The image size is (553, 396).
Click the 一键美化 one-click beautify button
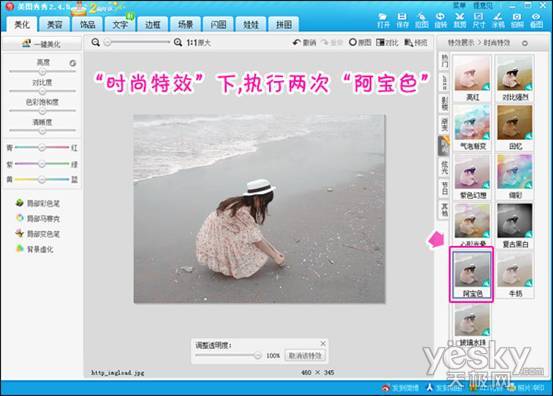coord(42,44)
